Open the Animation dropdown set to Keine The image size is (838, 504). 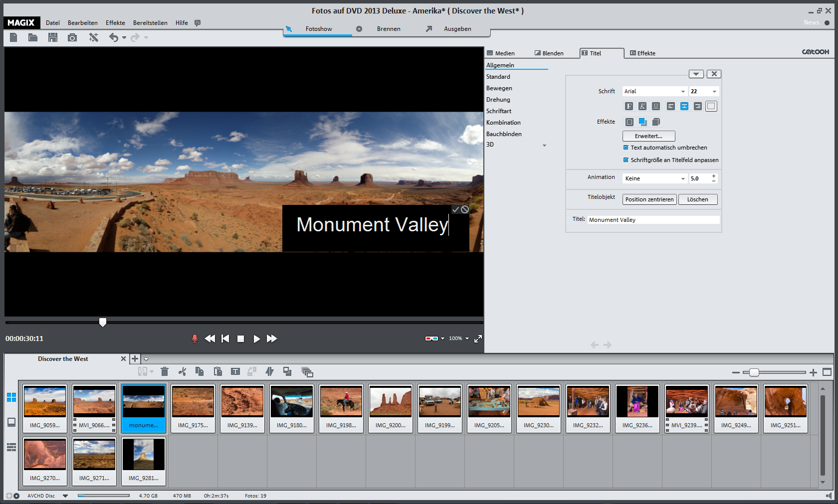coord(655,178)
